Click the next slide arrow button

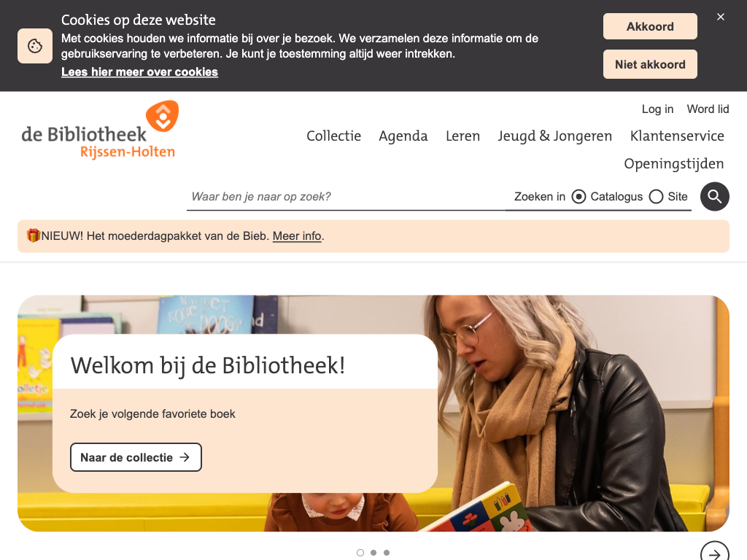715,553
